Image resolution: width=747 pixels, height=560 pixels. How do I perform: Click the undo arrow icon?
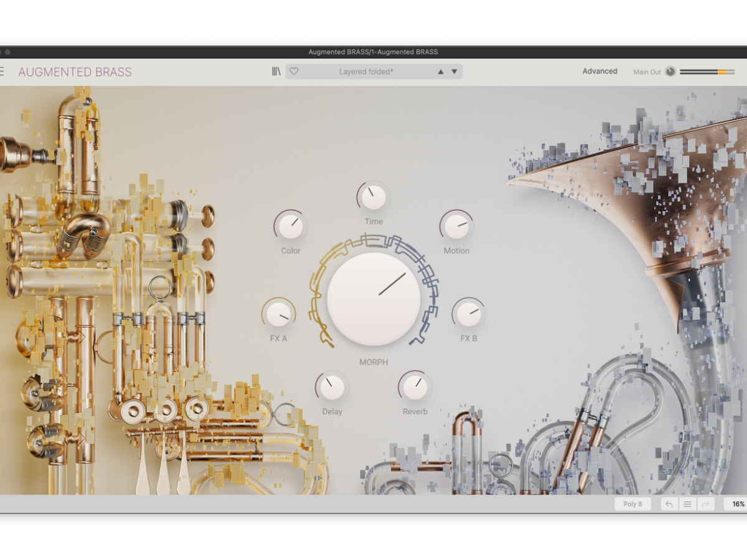(669, 504)
